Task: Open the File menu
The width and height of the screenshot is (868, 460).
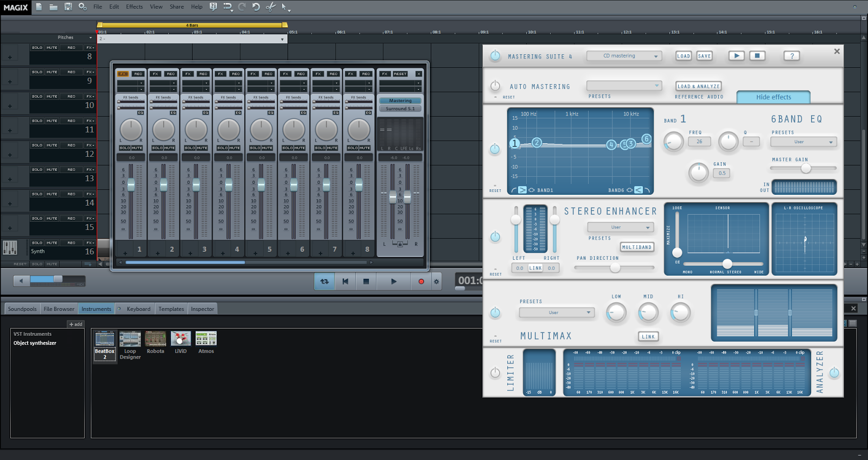Action: tap(98, 7)
